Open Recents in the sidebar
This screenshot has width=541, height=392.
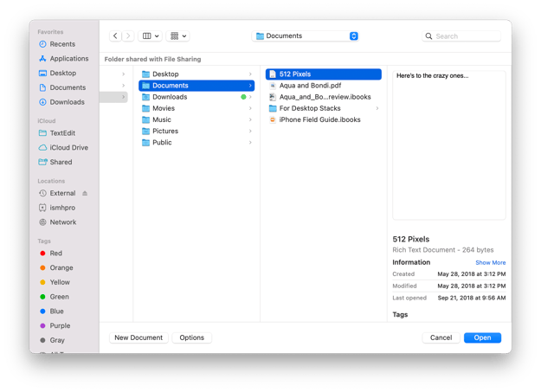pyautogui.click(x=62, y=44)
